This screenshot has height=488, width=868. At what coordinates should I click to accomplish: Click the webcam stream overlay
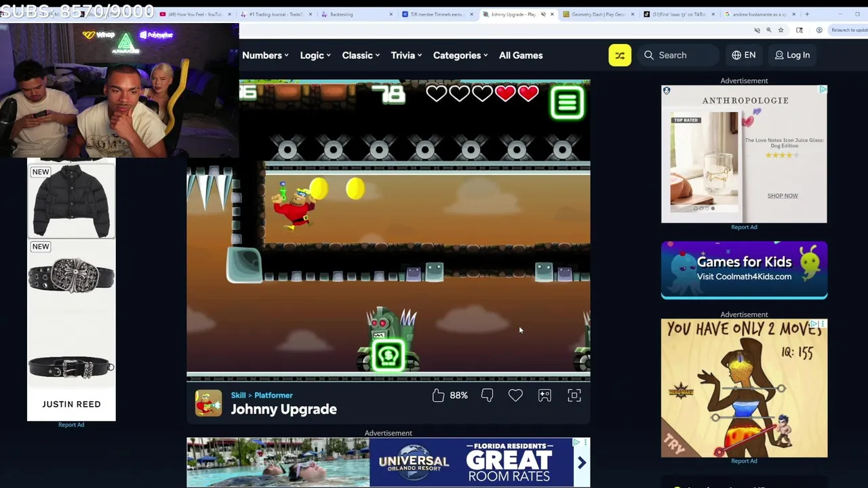point(119,91)
